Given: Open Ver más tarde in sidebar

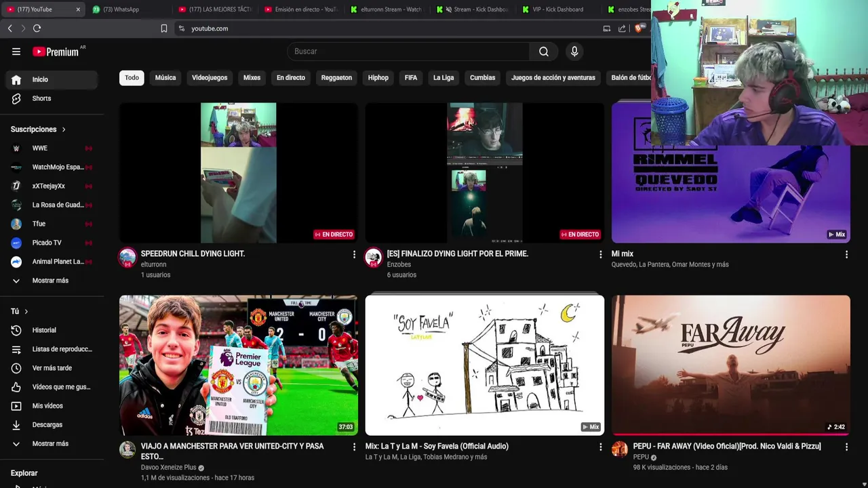Looking at the screenshot, I should coord(52,368).
